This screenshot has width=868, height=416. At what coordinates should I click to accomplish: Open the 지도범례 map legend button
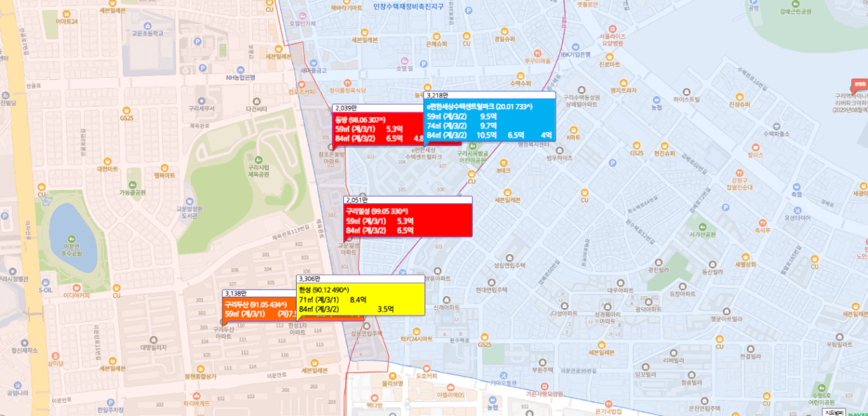click(834, 412)
